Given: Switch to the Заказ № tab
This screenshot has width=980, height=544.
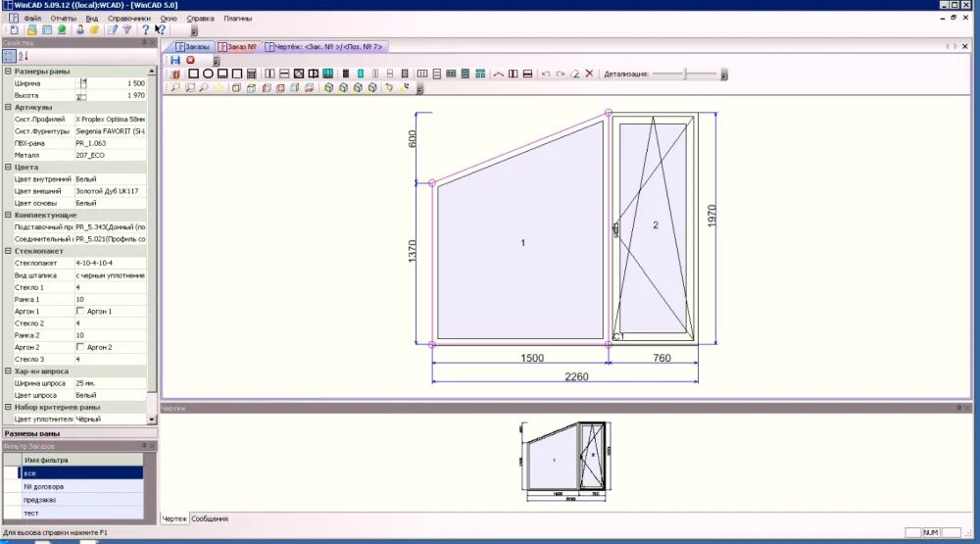Looking at the screenshot, I should [237, 47].
